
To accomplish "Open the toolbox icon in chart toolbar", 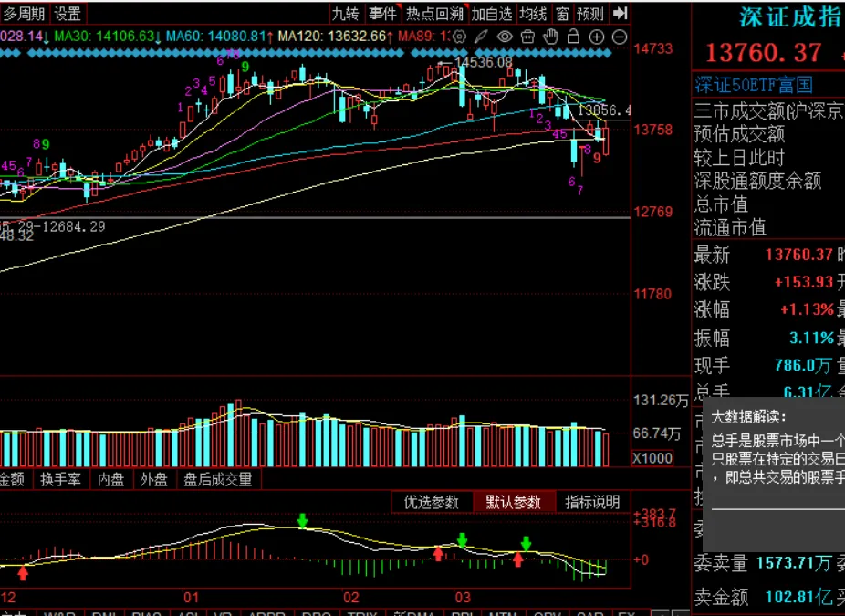I will [x=527, y=37].
